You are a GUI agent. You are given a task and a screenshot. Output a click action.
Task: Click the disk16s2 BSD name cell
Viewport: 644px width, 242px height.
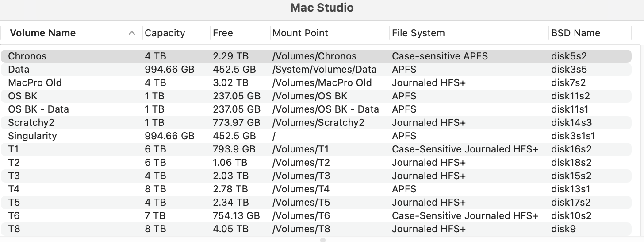click(x=571, y=149)
